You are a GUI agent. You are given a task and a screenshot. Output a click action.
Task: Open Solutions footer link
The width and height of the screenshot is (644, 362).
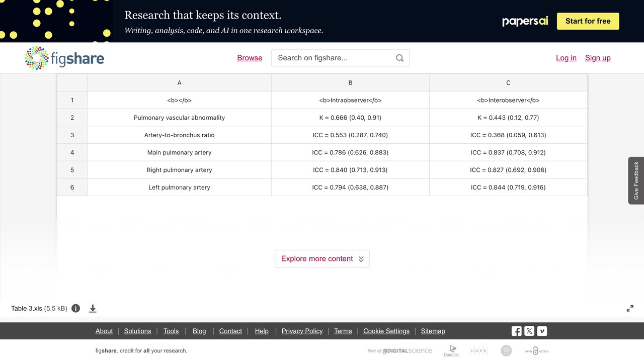click(x=138, y=331)
